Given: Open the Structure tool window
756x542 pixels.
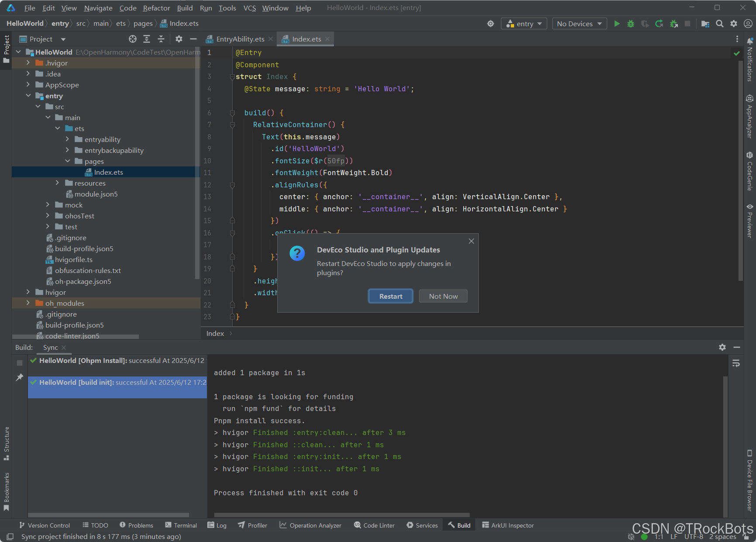Looking at the screenshot, I should [x=7, y=444].
